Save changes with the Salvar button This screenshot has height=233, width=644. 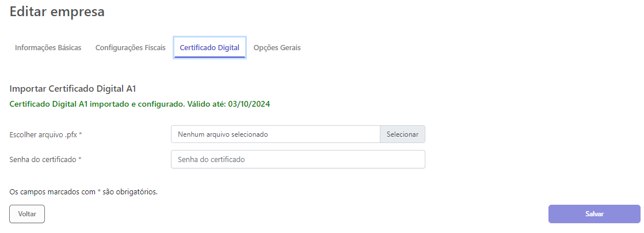pyautogui.click(x=594, y=213)
